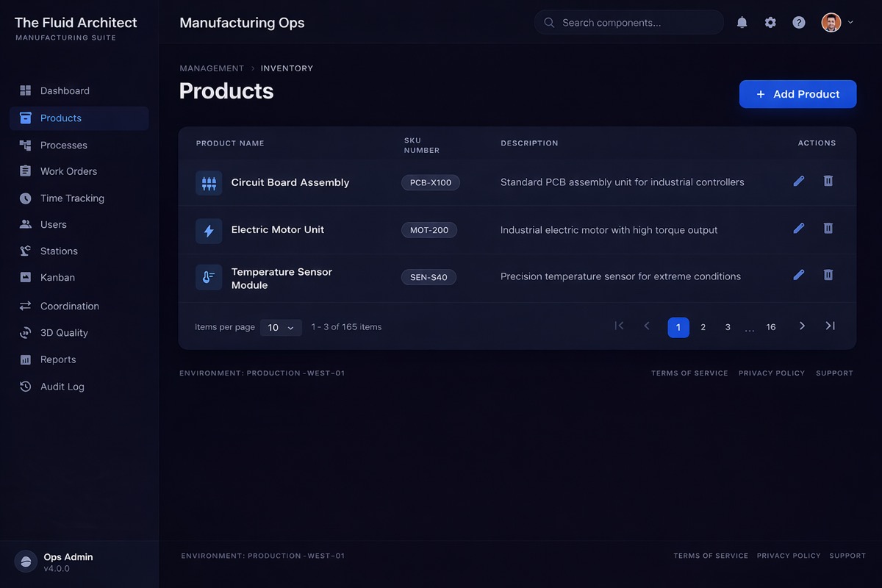The width and height of the screenshot is (882, 588).
Task: Click the Add Product button
Action: pyautogui.click(x=797, y=94)
